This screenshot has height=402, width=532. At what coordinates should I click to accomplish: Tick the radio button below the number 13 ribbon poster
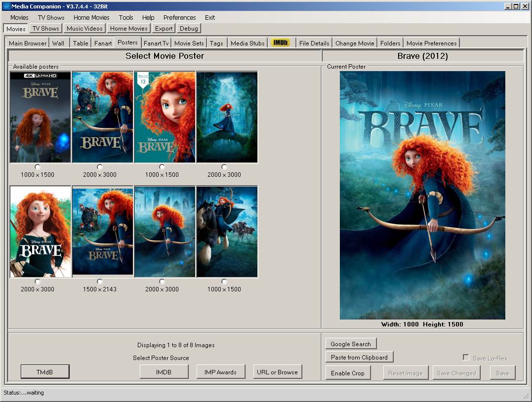tap(162, 167)
